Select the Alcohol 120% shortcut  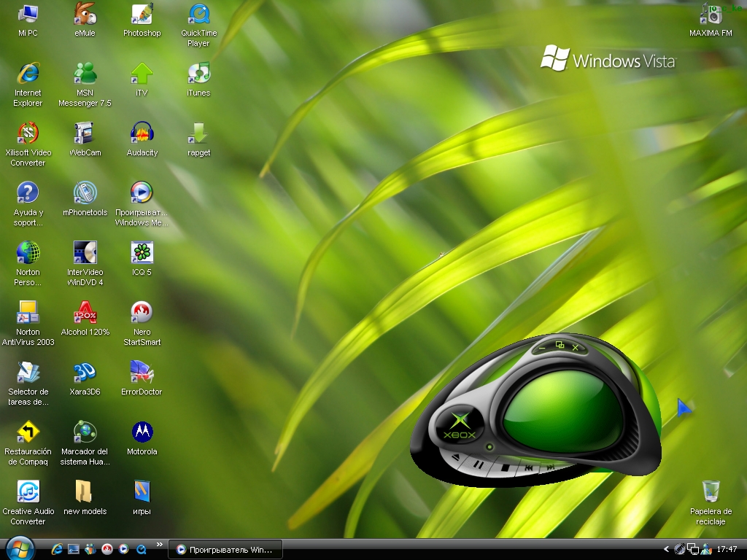[x=85, y=312]
